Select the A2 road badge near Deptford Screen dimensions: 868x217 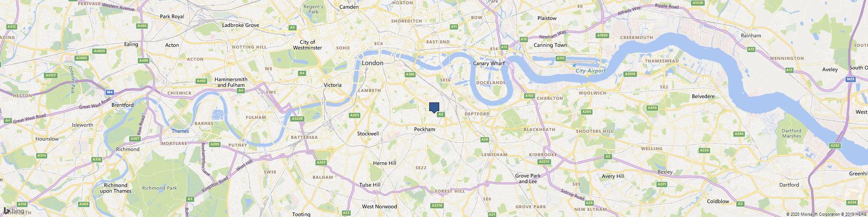pos(441,114)
